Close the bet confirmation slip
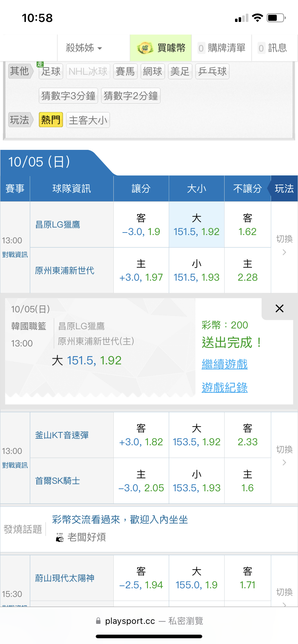Viewport: 298px width, 644px height. pos(279,308)
